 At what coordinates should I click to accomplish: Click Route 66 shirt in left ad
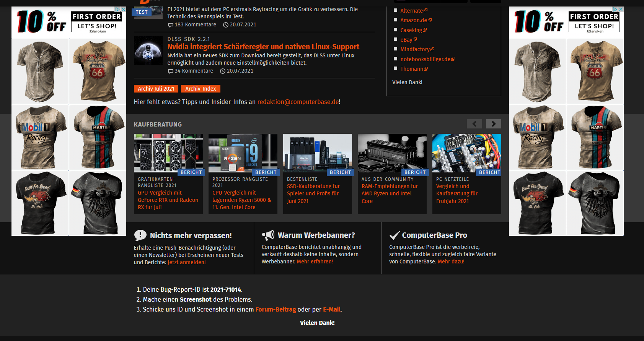[98, 71]
